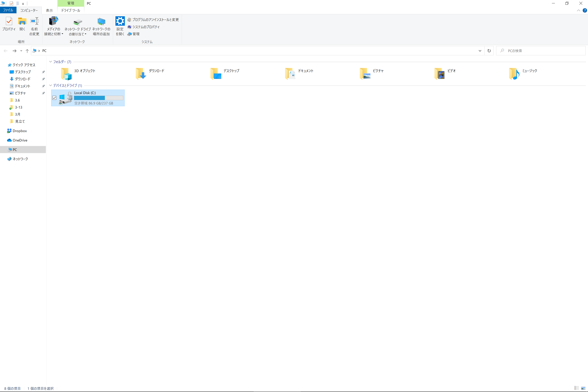
Task: Click the Local Disk (C:) usage bar
Action: (99, 98)
